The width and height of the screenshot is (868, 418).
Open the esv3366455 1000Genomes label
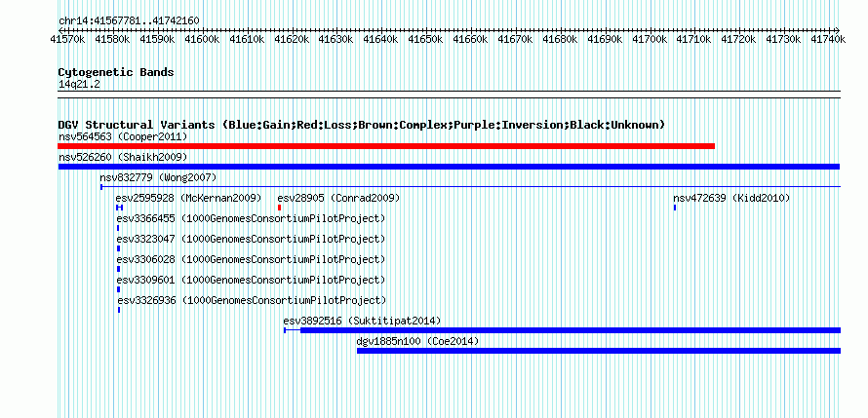251,218
